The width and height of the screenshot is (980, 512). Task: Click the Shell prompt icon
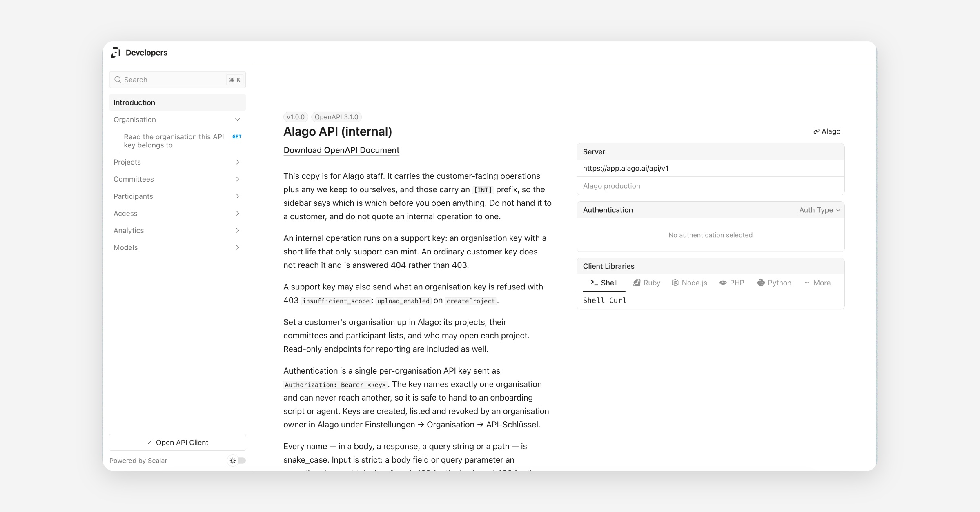[x=594, y=283]
